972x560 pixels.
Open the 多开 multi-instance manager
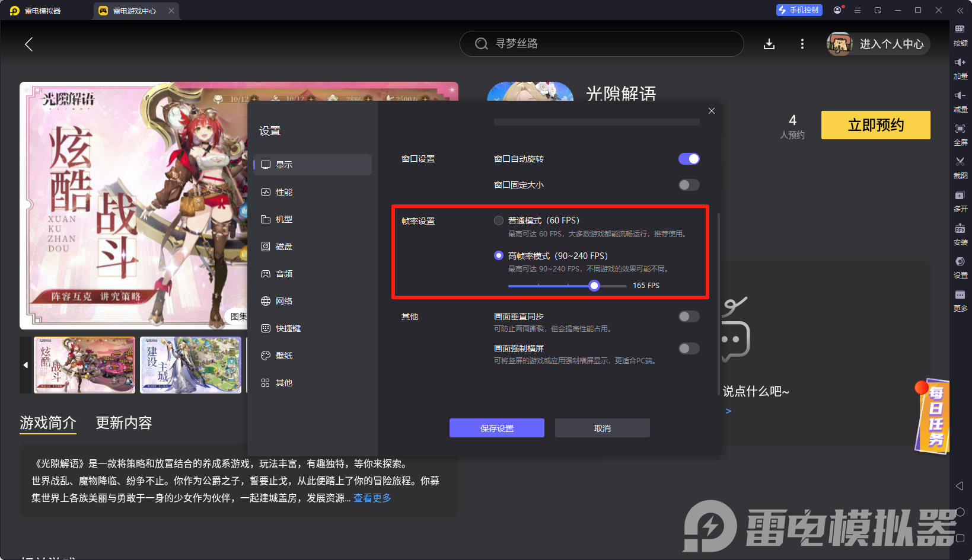[961, 201]
